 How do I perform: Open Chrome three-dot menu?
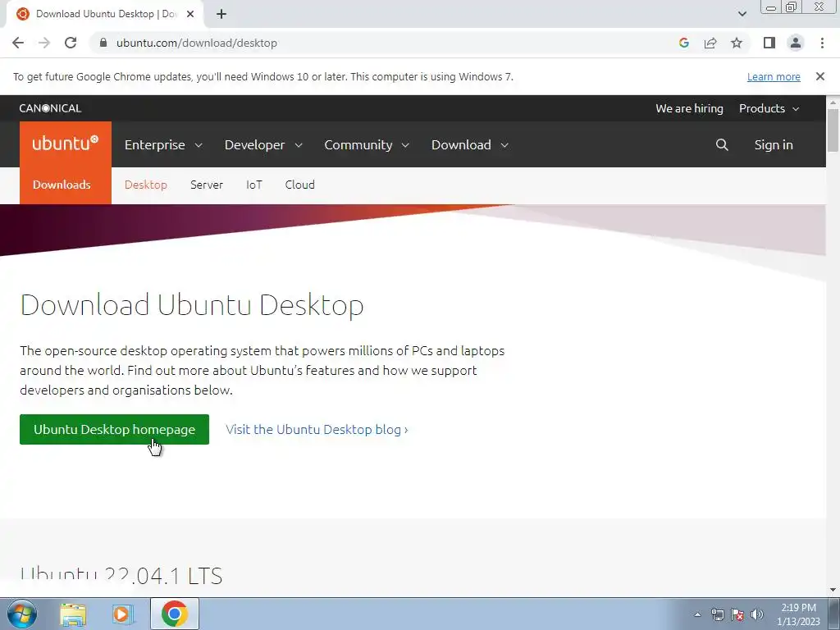pyautogui.click(x=822, y=43)
